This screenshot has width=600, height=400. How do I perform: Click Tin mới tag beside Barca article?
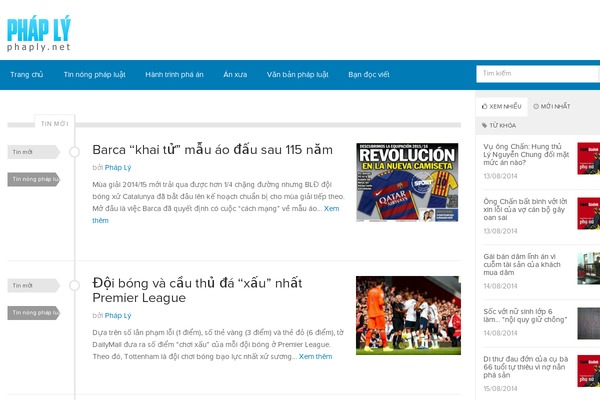click(34, 152)
